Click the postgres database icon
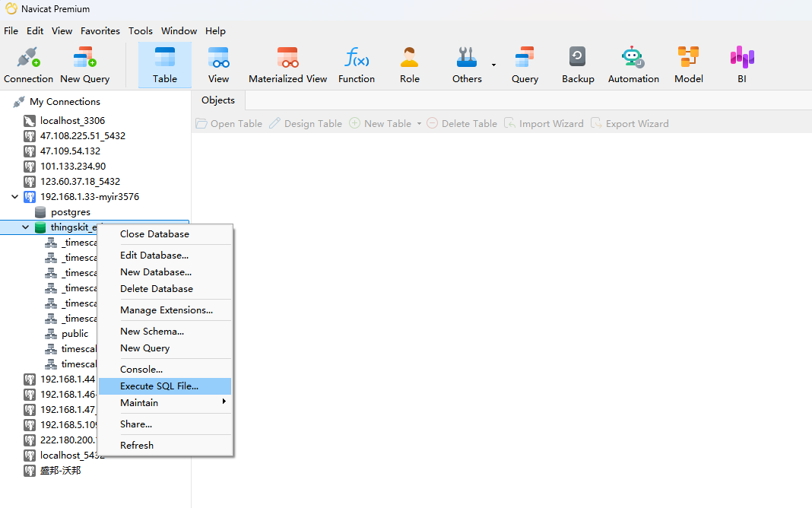Image resolution: width=812 pixels, height=508 pixels. pyautogui.click(x=40, y=212)
